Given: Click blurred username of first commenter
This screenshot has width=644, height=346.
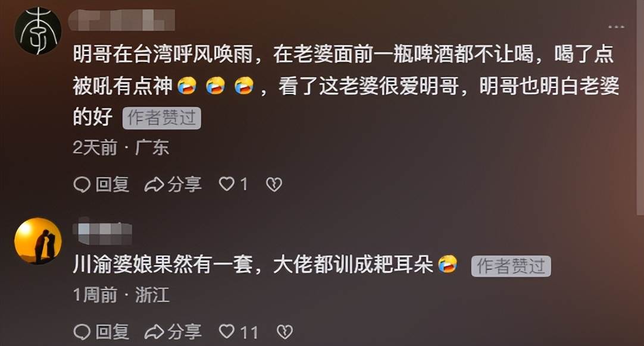Looking at the screenshot, I should tap(121, 21).
